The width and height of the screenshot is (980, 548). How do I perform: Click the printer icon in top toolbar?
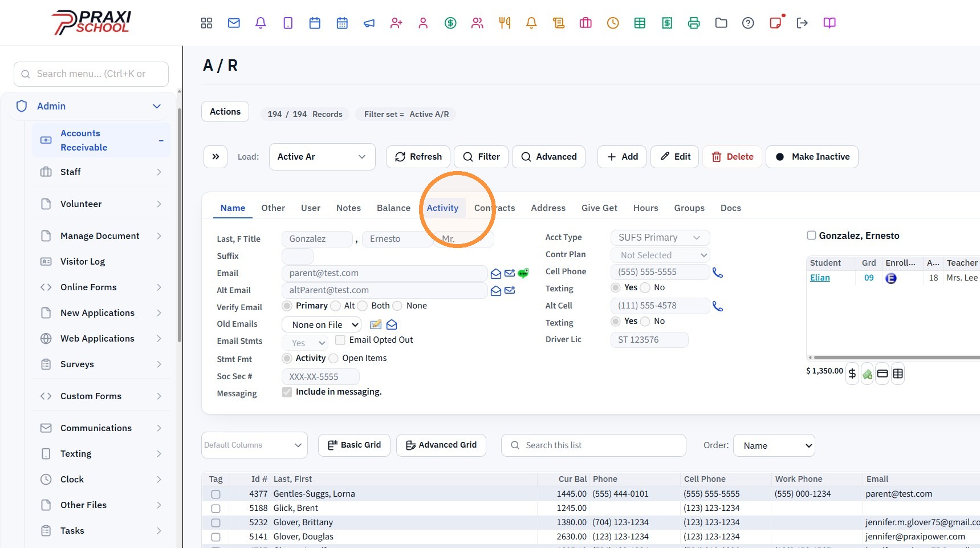point(694,23)
